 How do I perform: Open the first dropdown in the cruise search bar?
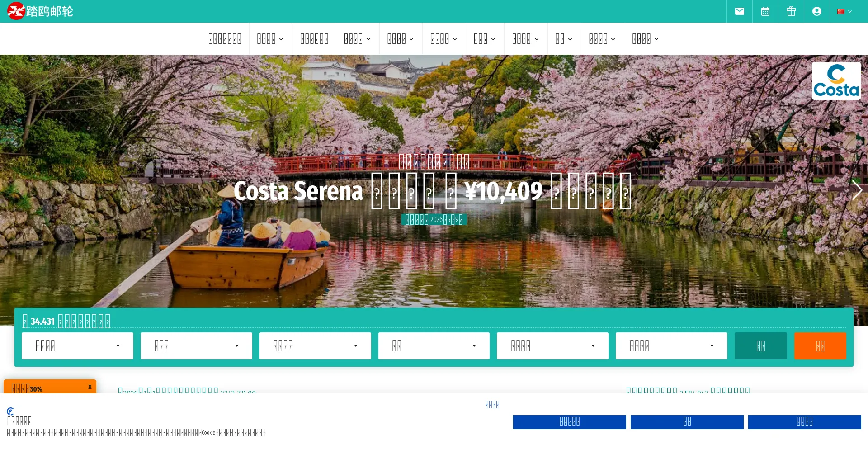click(x=77, y=346)
